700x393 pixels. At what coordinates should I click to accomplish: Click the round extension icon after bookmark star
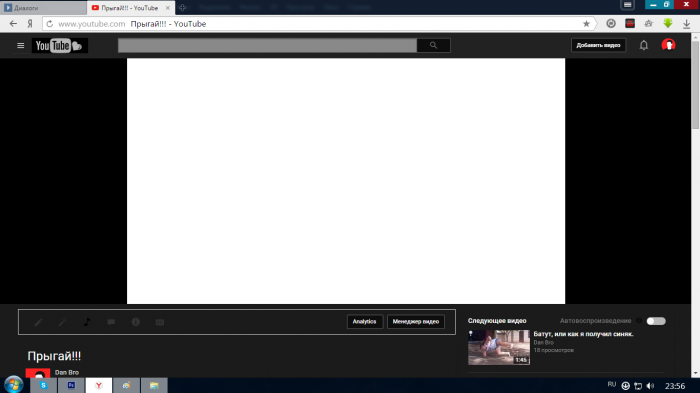click(611, 24)
